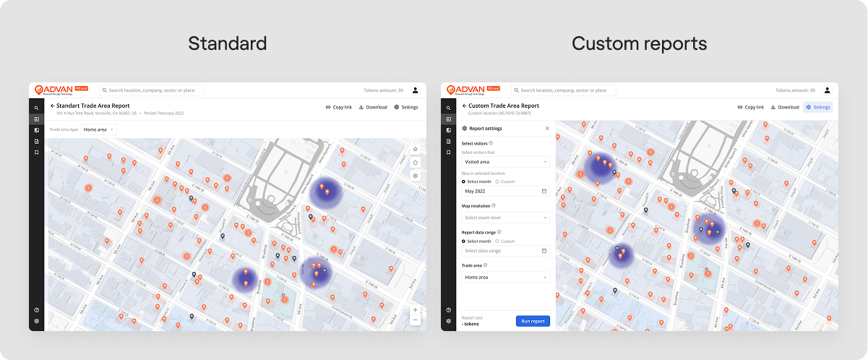Click the May 2022 date field
Screen dimensions: 868x360
(506, 191)
